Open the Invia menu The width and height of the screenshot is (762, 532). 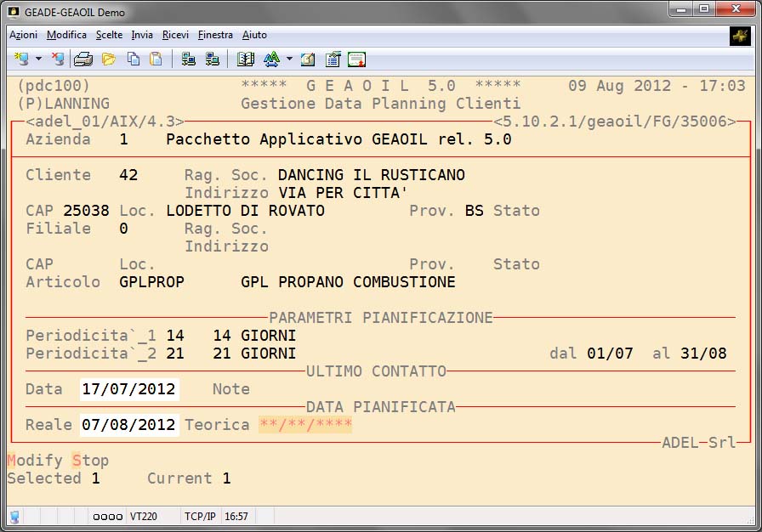point(142,35)
